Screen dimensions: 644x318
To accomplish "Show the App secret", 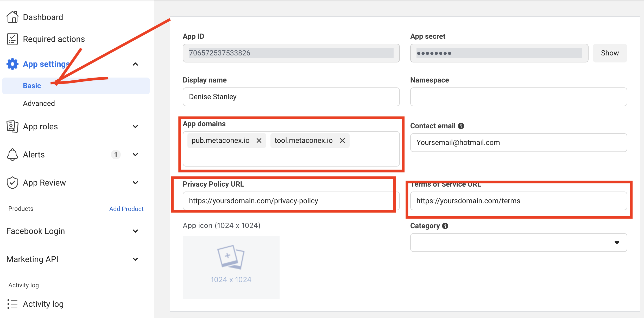I will coord(610,53).
